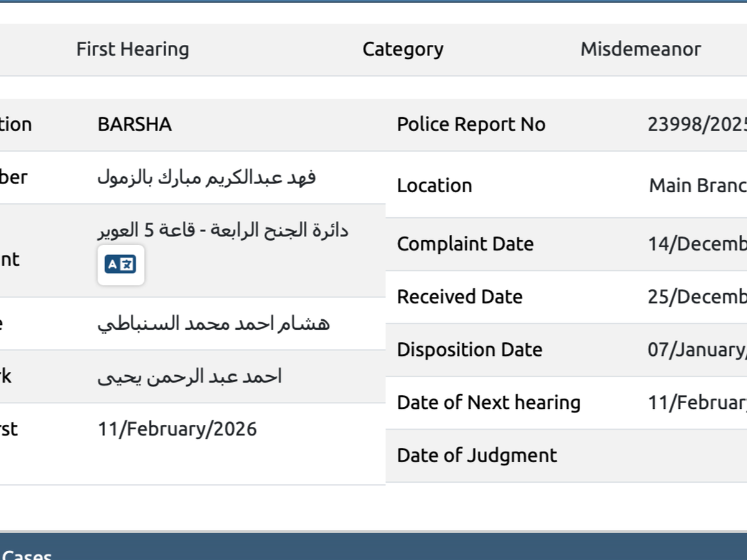Click the Received Date label
Screen dimensions: 747x560
pos(459,297)
